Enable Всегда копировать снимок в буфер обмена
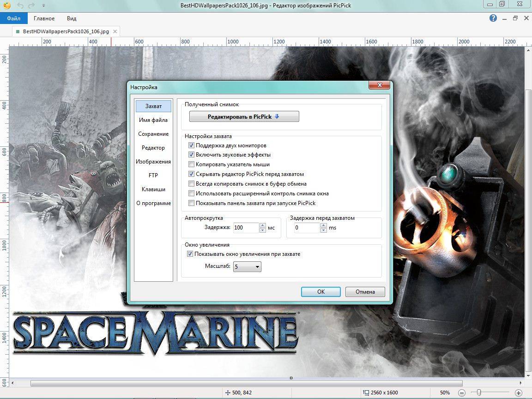This screenshot has width=532, height=399. [191, 184]
